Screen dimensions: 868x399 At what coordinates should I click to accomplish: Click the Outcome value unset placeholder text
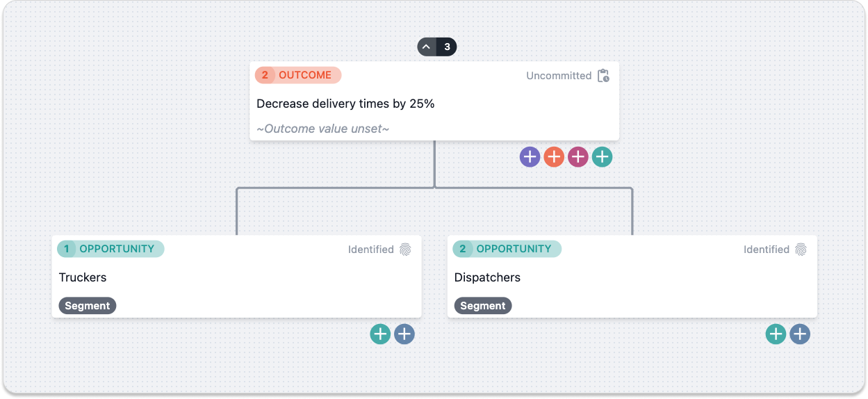[323, 129]
